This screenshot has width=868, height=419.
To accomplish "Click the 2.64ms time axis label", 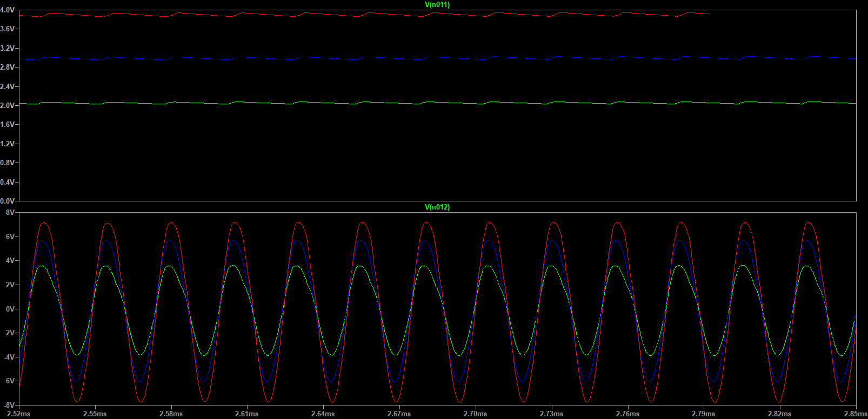I will (x=323, y=414).
